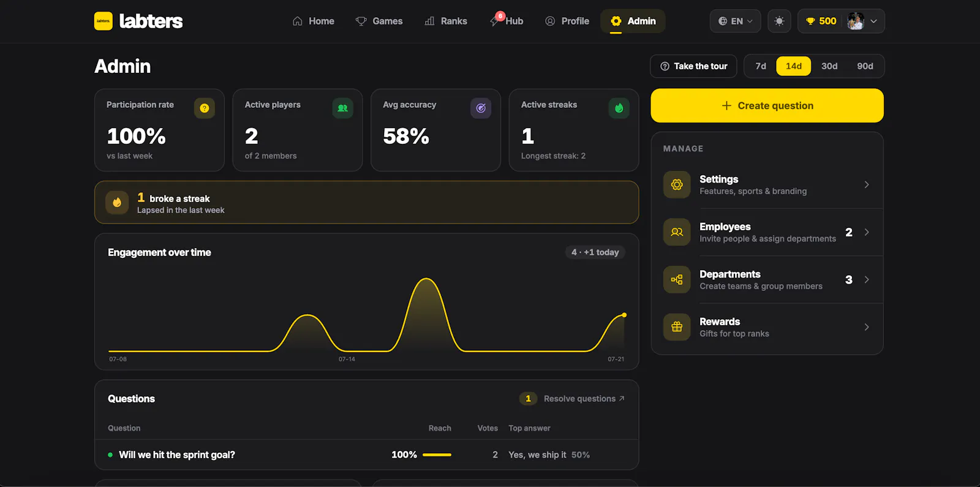
Task: Go to the Home tab
Action: [x=314, y=21]
